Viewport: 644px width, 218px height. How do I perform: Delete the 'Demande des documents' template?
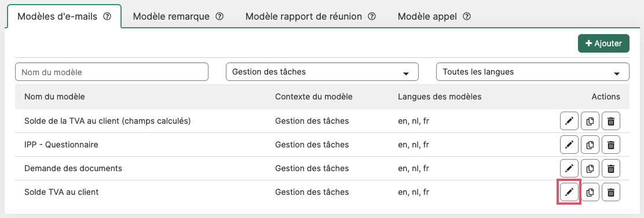coord(611,168)
